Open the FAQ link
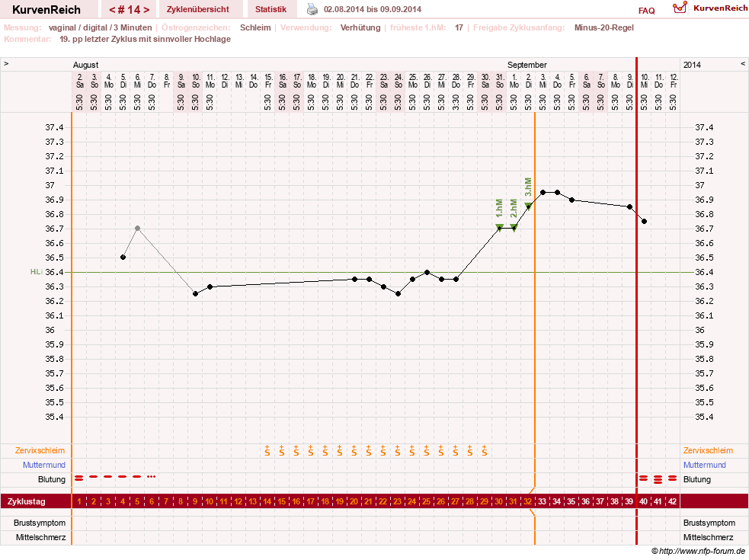 (646, 11)
